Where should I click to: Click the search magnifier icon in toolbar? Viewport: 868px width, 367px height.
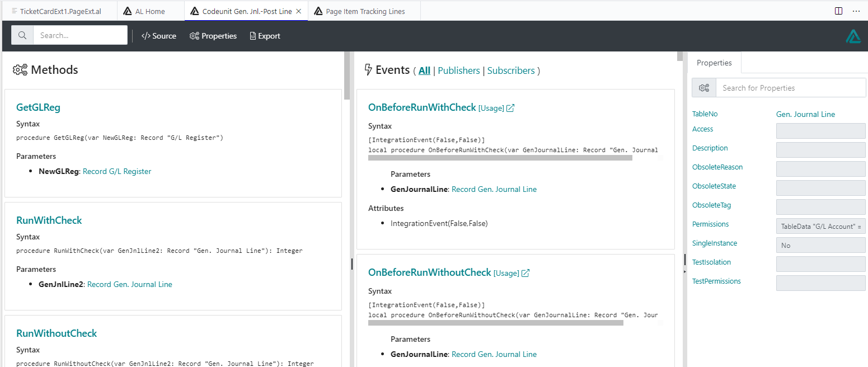click(x=22, y=35)
